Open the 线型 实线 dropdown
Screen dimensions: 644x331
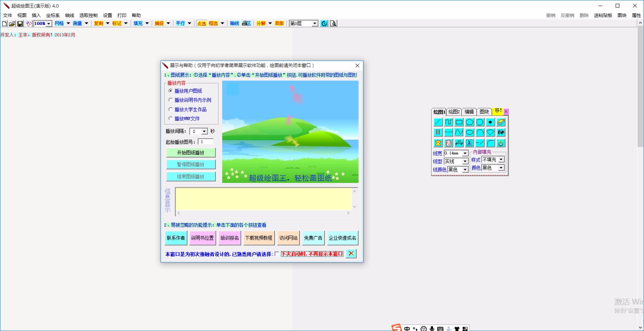(465, 161)
